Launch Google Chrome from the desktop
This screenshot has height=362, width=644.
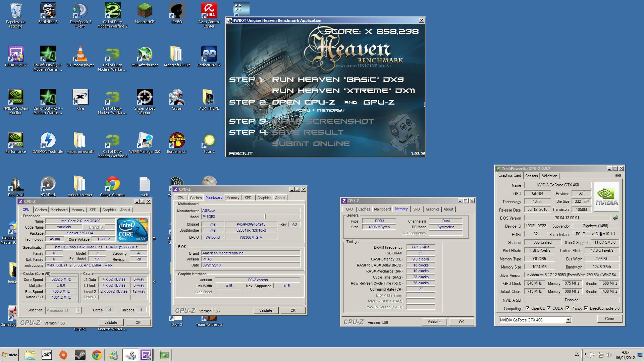[x=112, y=186]
